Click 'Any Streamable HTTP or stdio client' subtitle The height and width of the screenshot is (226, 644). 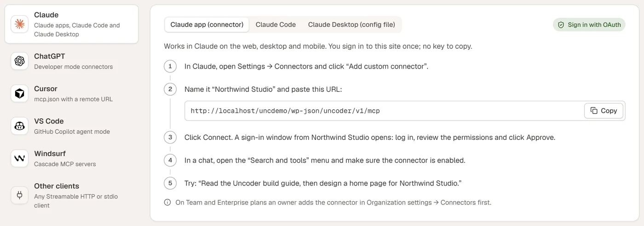(76, 201)
